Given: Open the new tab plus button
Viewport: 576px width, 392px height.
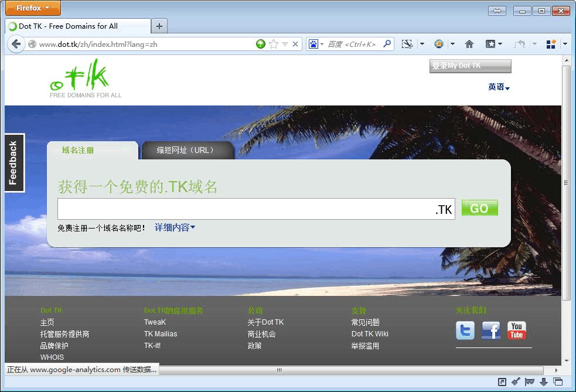Looking at the screenshot, I should point(159,26).
